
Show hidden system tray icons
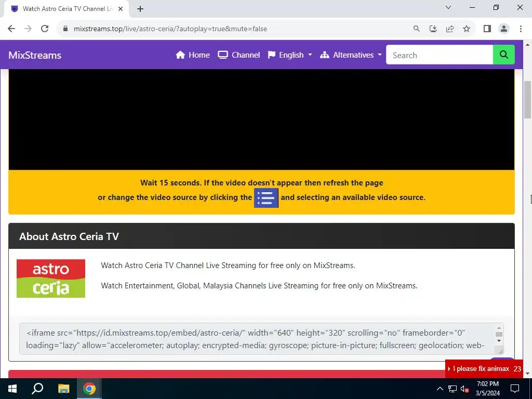point(440,389)
